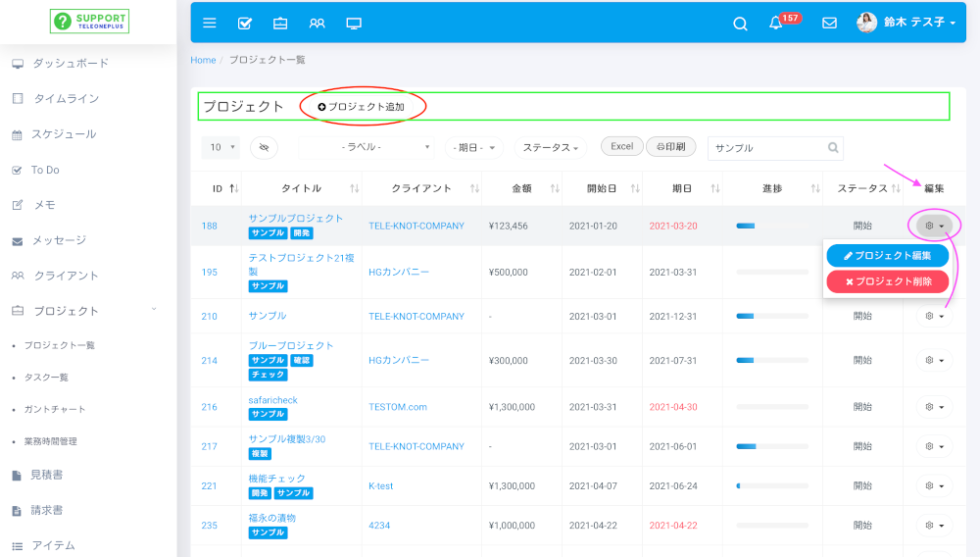Go to 見積書 in sidebar
The width and height of the screenshot is (980, 557).
(x=46, y=475)
